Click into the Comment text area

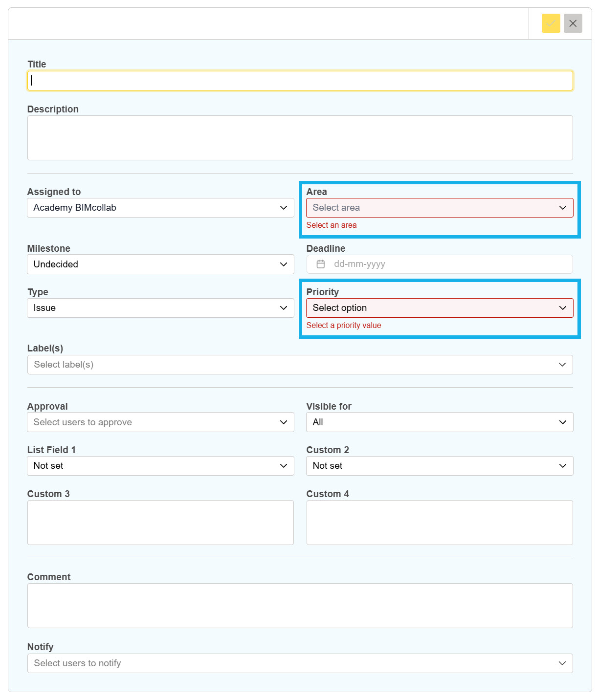click(x=300, y=606)
